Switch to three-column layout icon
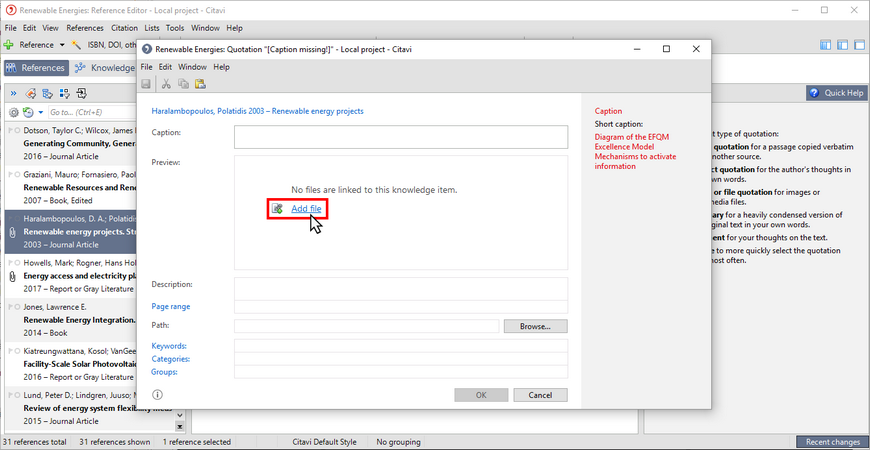 (x=826, y=45)
